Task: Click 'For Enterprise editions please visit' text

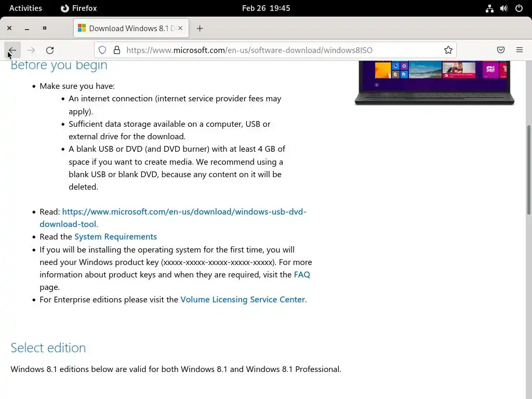Action: coord(109,300)
